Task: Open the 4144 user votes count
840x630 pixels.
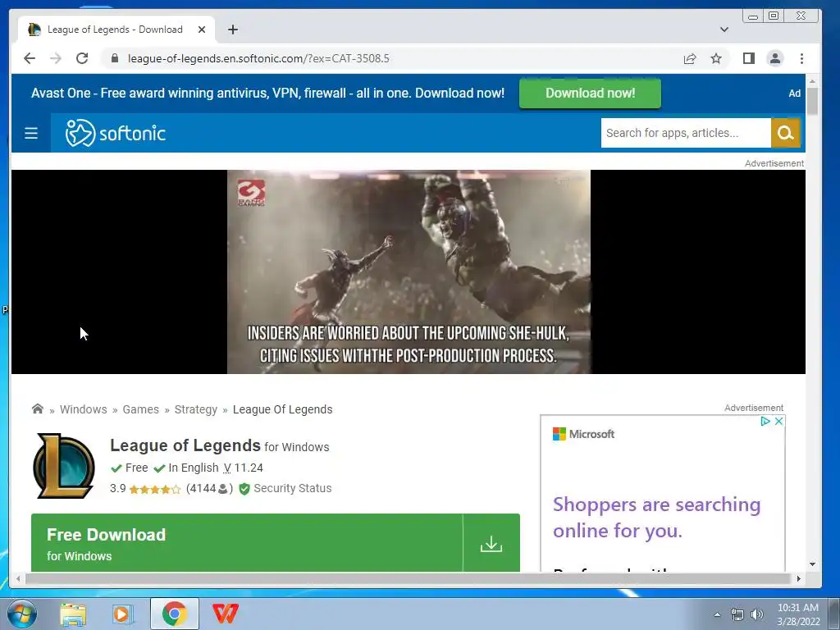Action: 209,489
